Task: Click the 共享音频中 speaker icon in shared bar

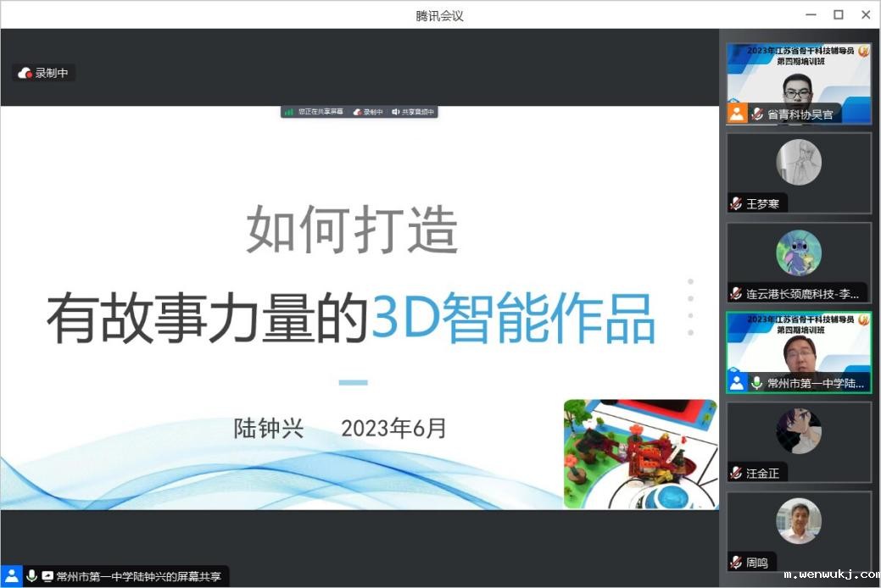Action: (395, 112)
